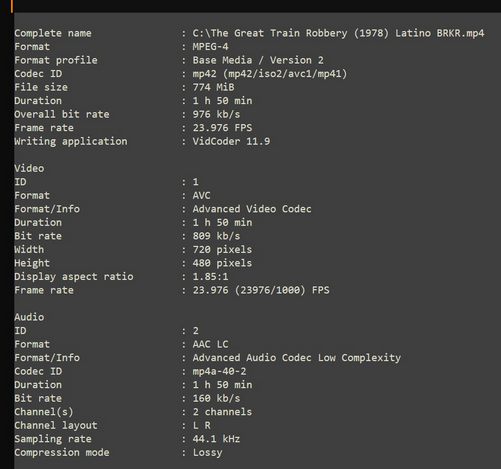Click the Video section heading
Viewport: 501px width, 469px height.
pos(29,168)
